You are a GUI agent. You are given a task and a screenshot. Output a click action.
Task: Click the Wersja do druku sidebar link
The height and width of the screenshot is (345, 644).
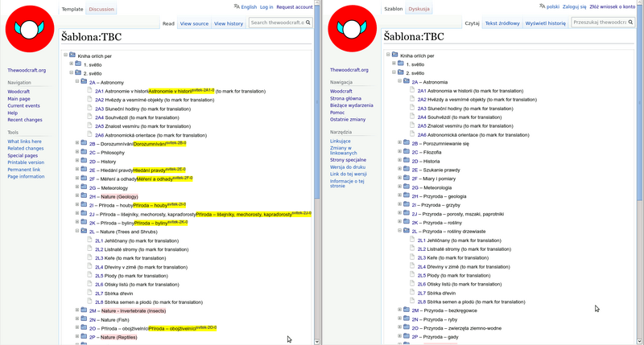click(348, 167)
